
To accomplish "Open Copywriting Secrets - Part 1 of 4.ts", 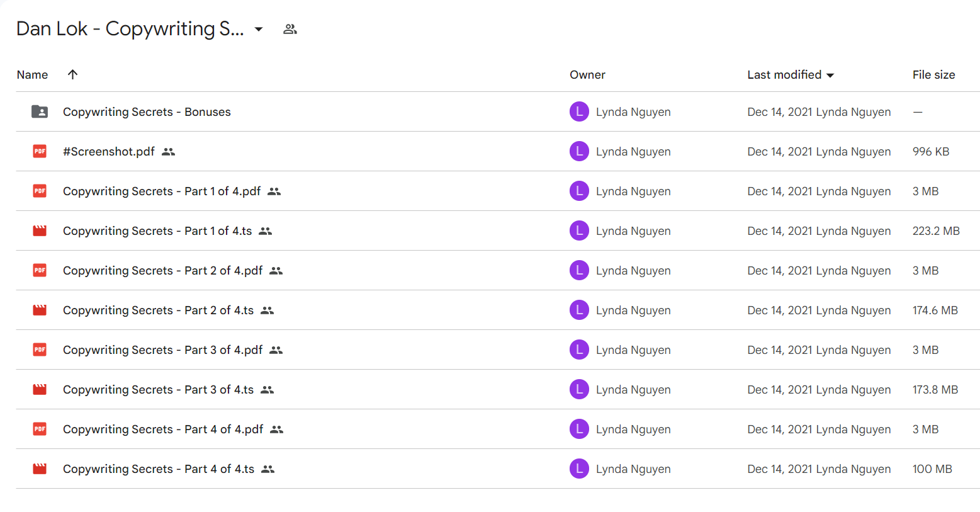I will tap(157, 230).
